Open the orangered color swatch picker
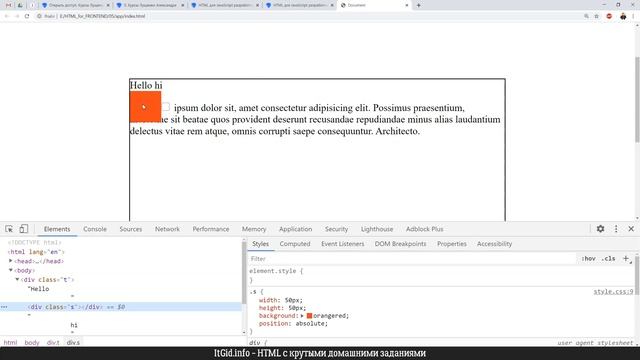Image resolution: width=640 pixels, height=360 pixels. (x=309, y=316)
